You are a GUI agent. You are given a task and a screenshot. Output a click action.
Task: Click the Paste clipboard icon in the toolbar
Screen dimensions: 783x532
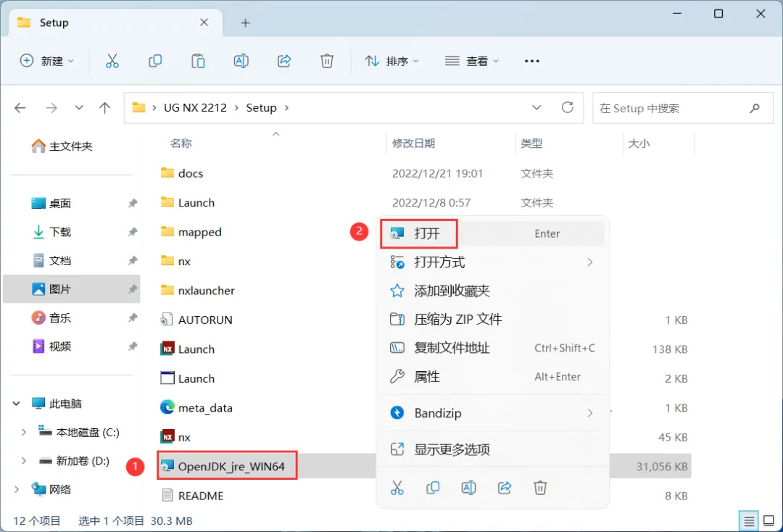[198, 61]
